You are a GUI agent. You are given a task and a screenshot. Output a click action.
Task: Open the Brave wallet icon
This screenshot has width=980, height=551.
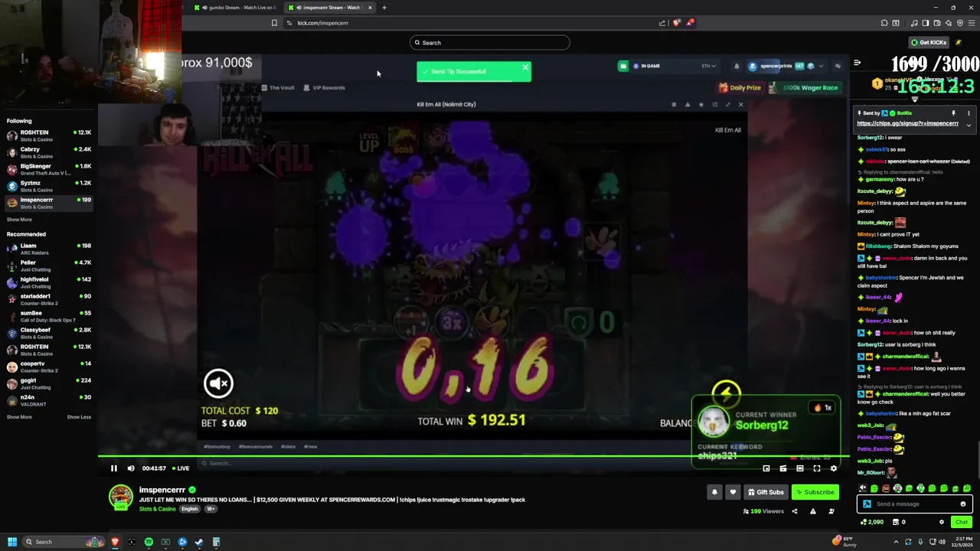[937, 23]
